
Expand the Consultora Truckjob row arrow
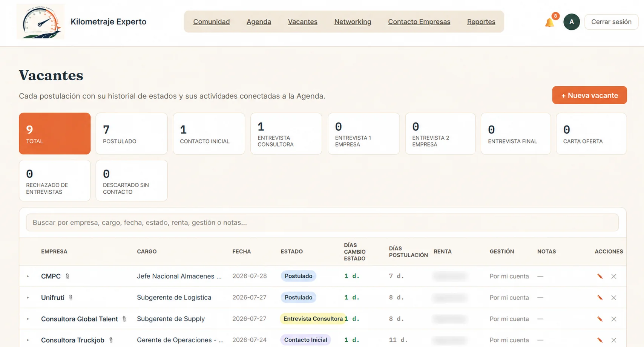(28, 340)
